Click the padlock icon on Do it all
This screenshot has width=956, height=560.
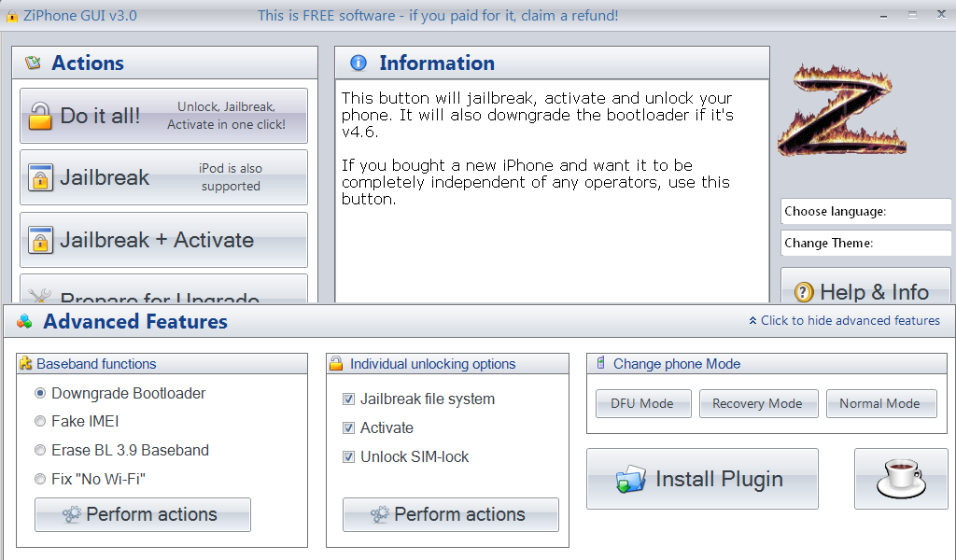click(x=40, y=117)
